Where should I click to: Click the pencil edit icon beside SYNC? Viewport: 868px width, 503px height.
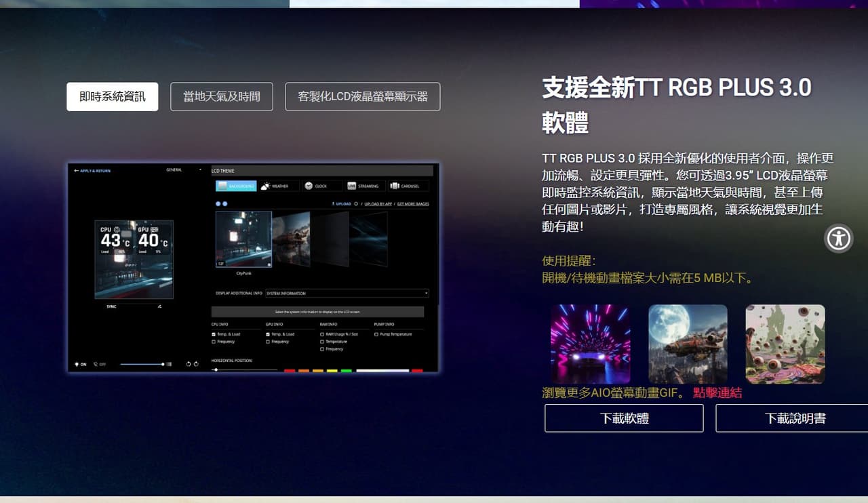159,306
